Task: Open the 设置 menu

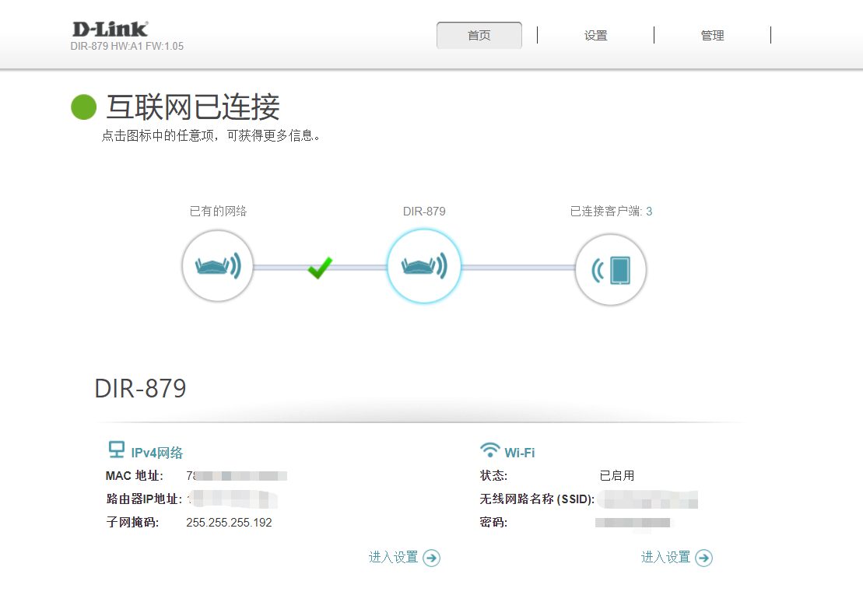Action: (595, 35)
